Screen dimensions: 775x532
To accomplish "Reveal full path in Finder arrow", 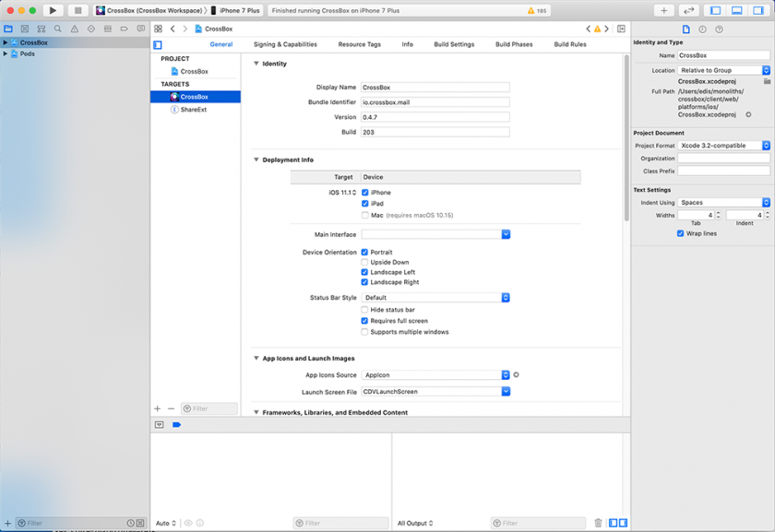I will click(748, 114).
